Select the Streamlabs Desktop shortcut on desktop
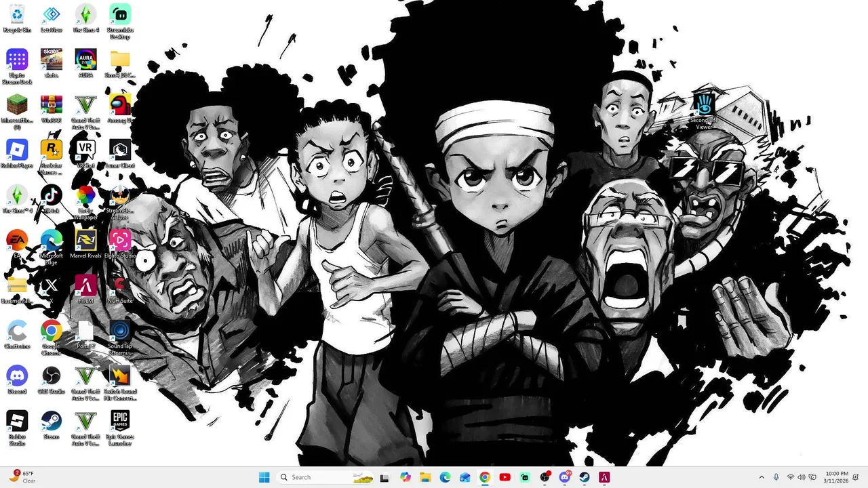Viewport: 868px width, 488px height. (x=120, y=21)
